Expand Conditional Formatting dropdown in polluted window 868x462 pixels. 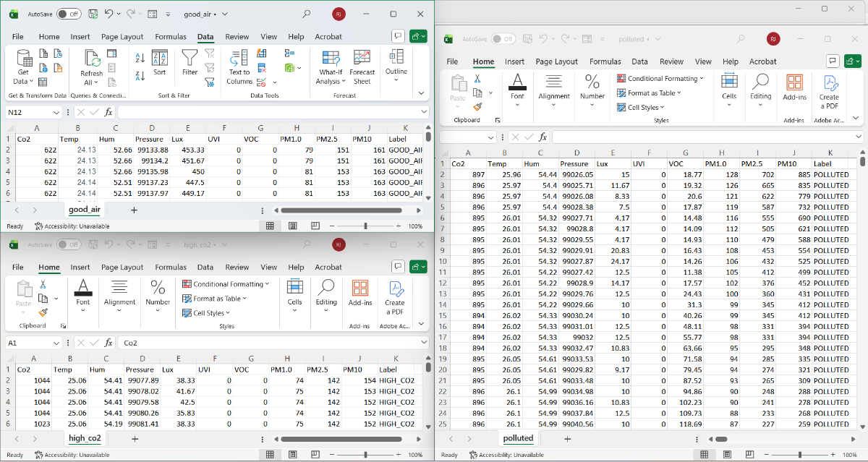[x=661, y=78]
